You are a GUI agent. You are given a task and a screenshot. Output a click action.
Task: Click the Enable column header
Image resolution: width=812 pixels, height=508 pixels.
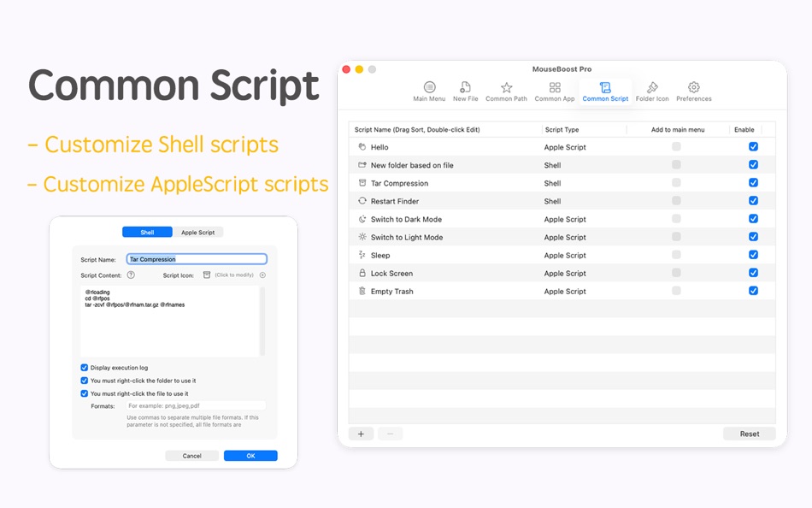(x=744, y=130)
